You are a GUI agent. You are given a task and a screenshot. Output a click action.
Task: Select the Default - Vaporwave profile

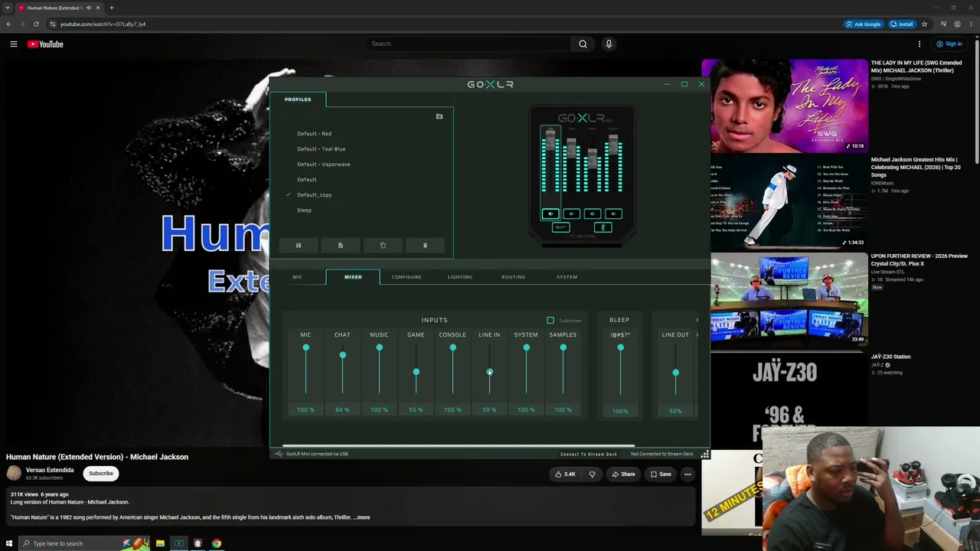(323, 165)
